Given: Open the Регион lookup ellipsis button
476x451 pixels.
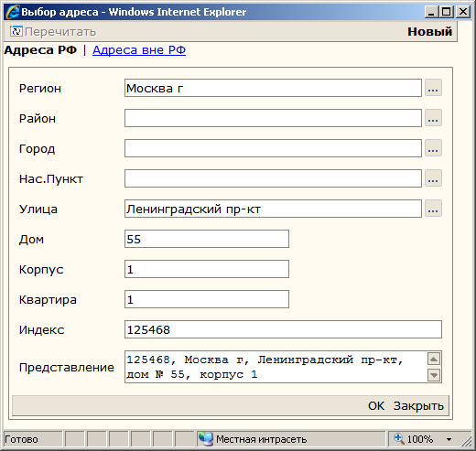Looking at the screenshot, I should [433, 88].
